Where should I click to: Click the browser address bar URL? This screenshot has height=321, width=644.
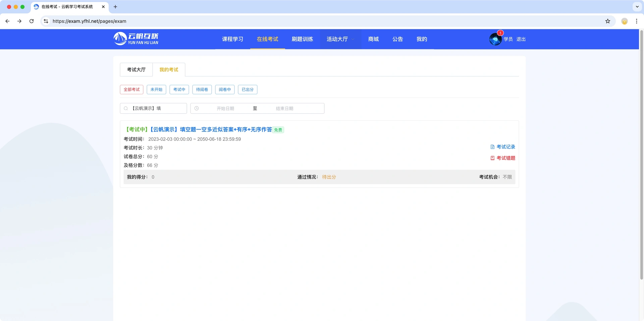point(89,21)
